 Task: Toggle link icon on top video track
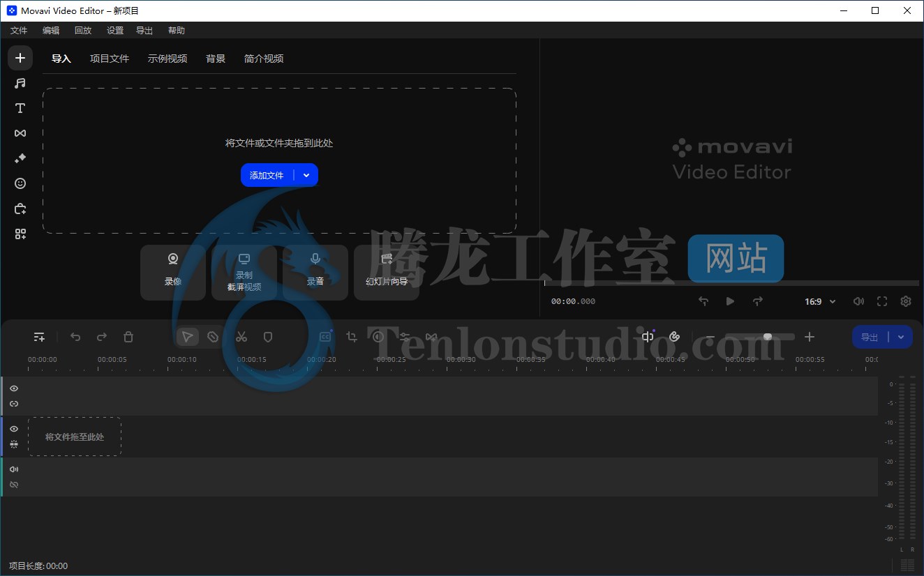[14, 404]
